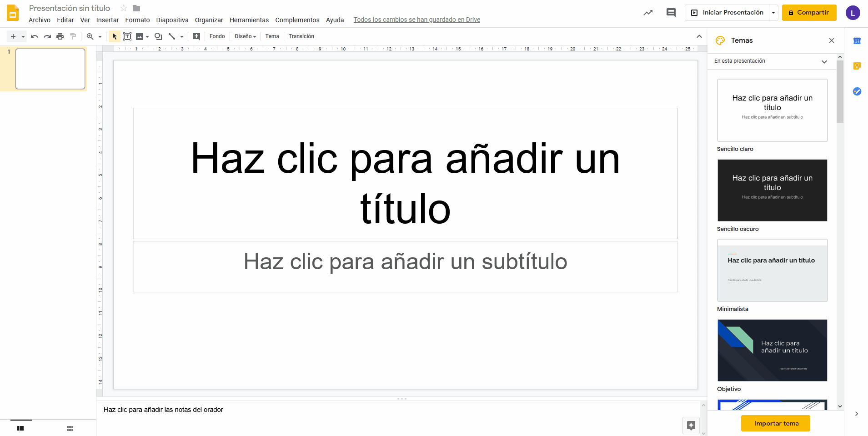Image resolution: width=868 pixels, height=436 pixels.
Task: Close the Temas panel
Action: pos(832,40)
